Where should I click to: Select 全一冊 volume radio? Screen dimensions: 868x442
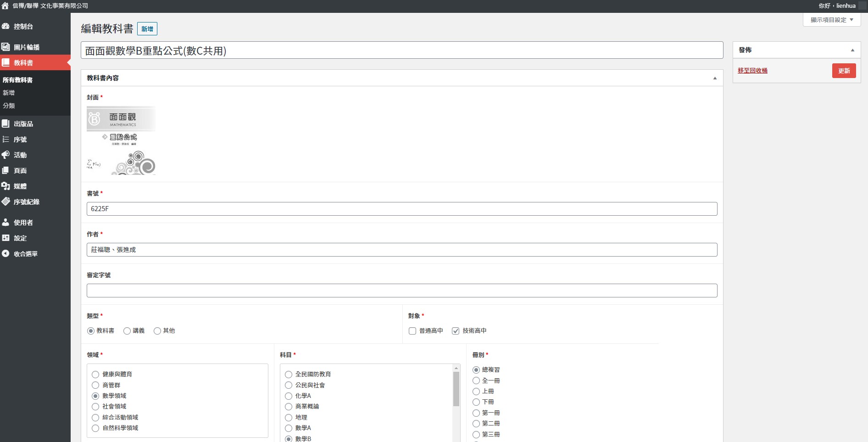click(476, 380)
